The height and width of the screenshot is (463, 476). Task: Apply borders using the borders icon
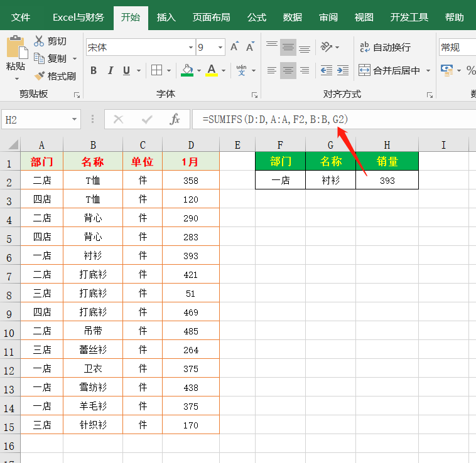point(157,70)
